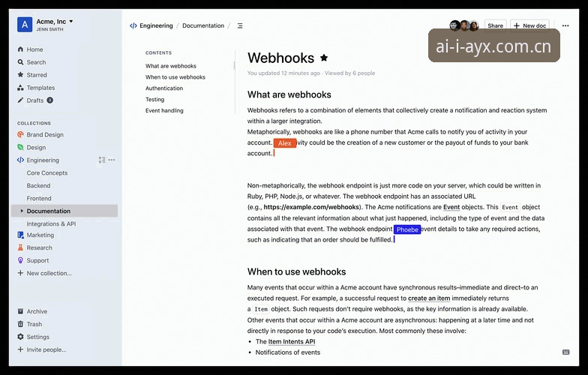
Task: Toggle the table of contents list icon
Action: [240, 25]
